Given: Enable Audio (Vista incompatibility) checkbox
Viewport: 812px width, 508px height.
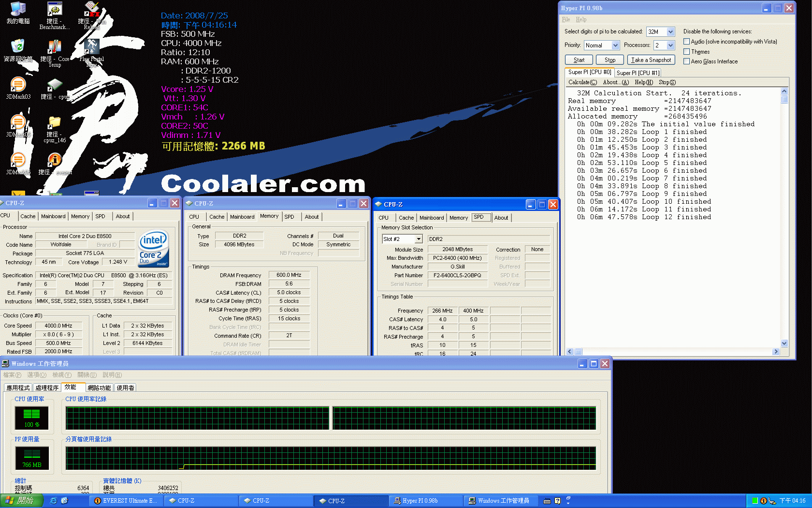Looking at the screenshot, I should click(x=686, y=42).
